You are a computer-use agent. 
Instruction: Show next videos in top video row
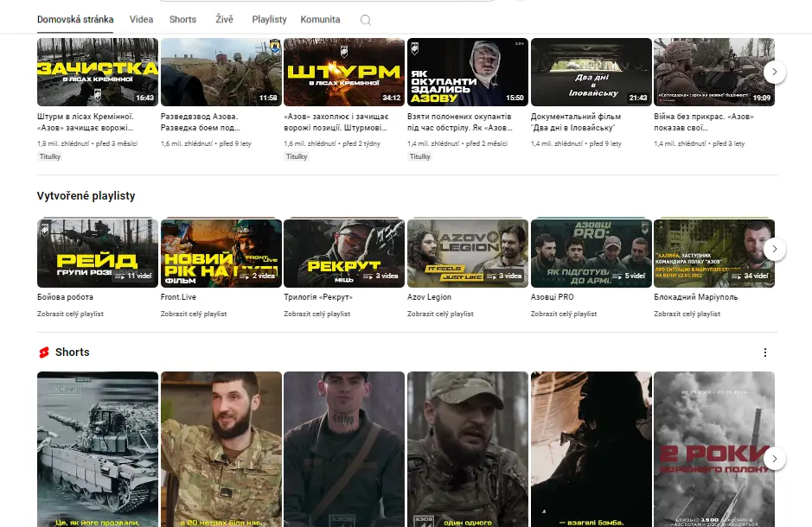[774, 72]
